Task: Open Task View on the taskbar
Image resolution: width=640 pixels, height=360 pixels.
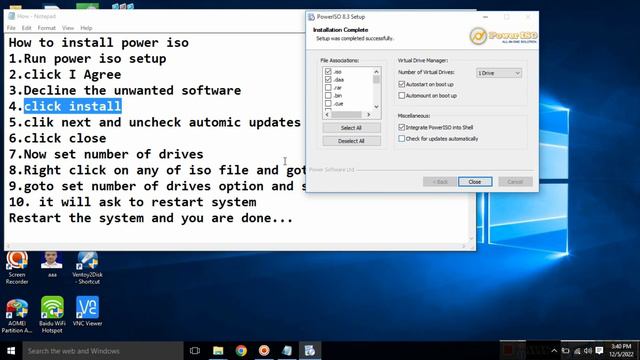Action: click(x=195, y=351)
